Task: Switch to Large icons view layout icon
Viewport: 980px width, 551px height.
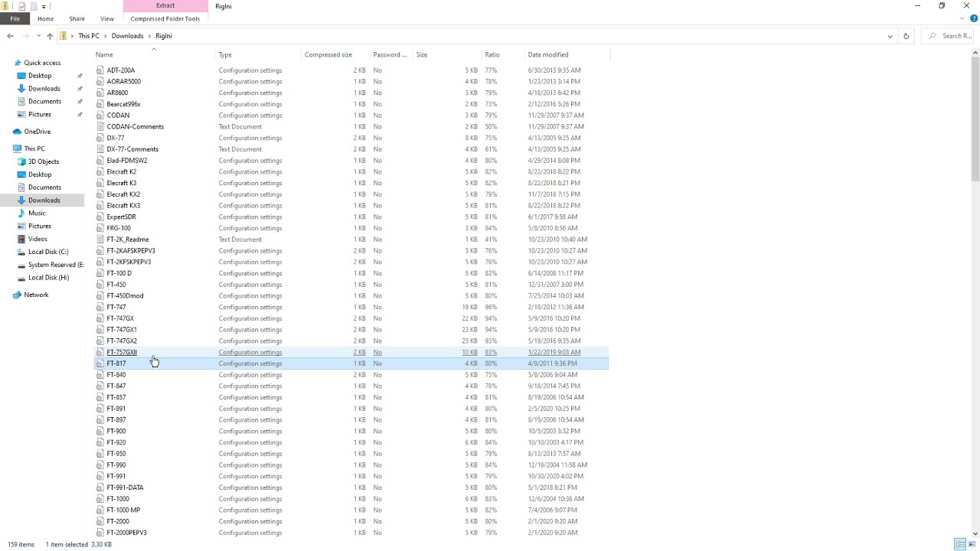Action: [x=972, y=544]
